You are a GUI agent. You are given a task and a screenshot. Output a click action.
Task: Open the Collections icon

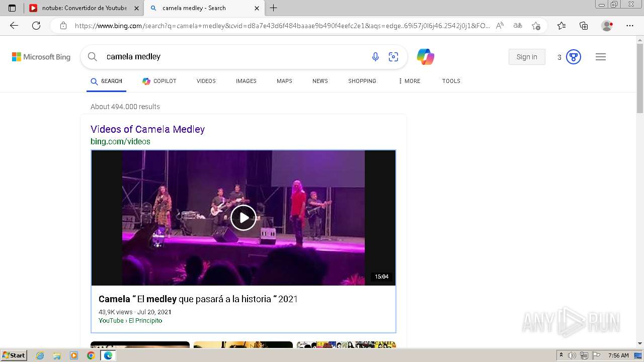[584, 26]
